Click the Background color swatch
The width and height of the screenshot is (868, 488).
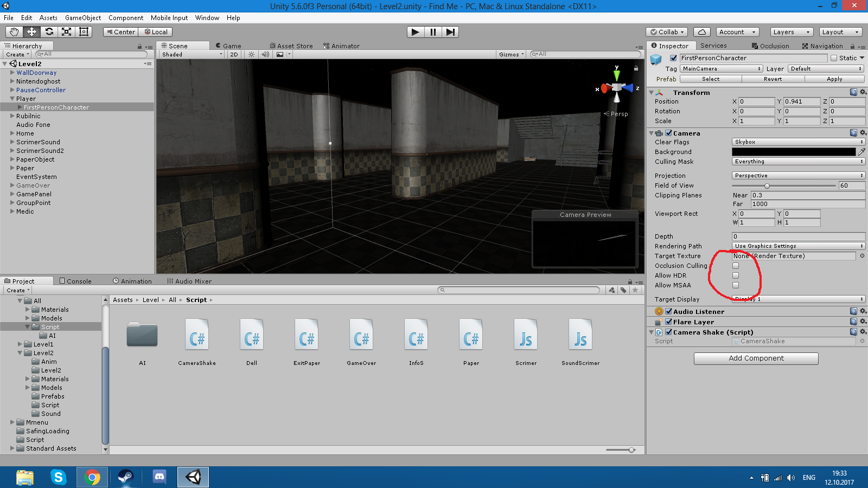(794, 152)
